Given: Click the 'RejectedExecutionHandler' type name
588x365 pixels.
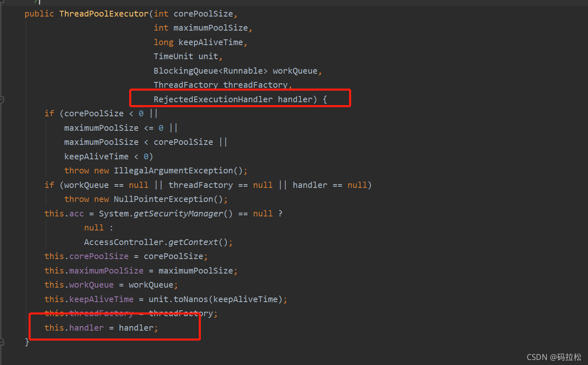Looking at the screenshot, I should 213,99.
